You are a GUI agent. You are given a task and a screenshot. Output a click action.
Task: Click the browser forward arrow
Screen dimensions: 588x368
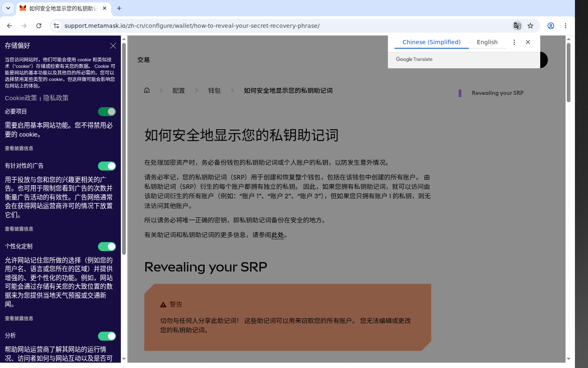pos(24,26)
